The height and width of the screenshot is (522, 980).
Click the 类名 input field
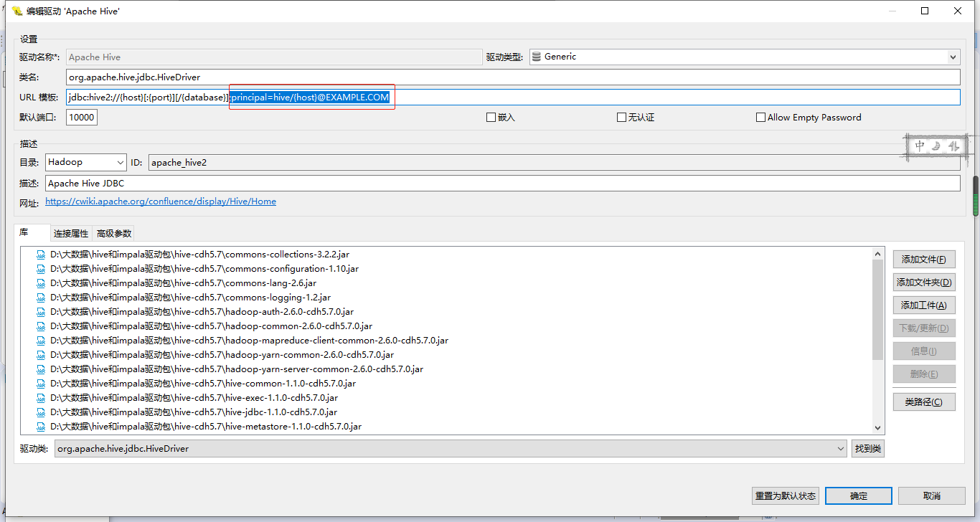pyautogui.click(x=513, y=77)
